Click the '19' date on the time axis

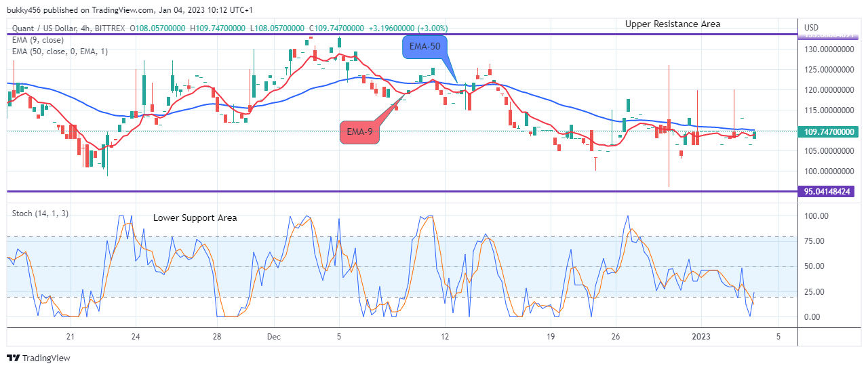tap(551, 337)
